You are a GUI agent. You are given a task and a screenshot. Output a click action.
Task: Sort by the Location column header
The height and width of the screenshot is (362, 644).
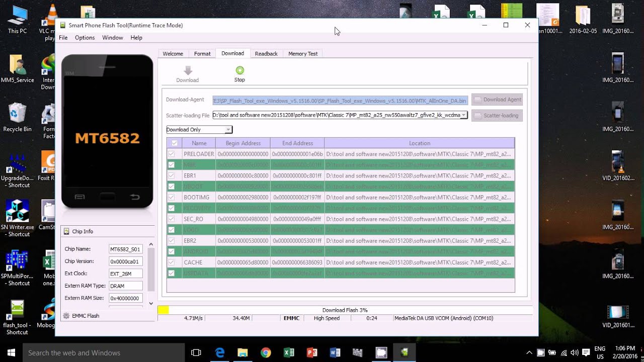click(420, 143)
